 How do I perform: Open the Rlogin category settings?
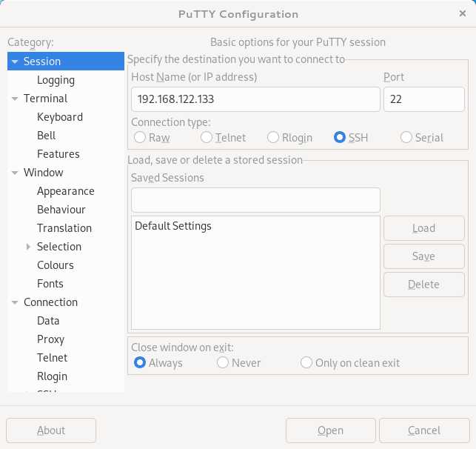coord(66,376)
